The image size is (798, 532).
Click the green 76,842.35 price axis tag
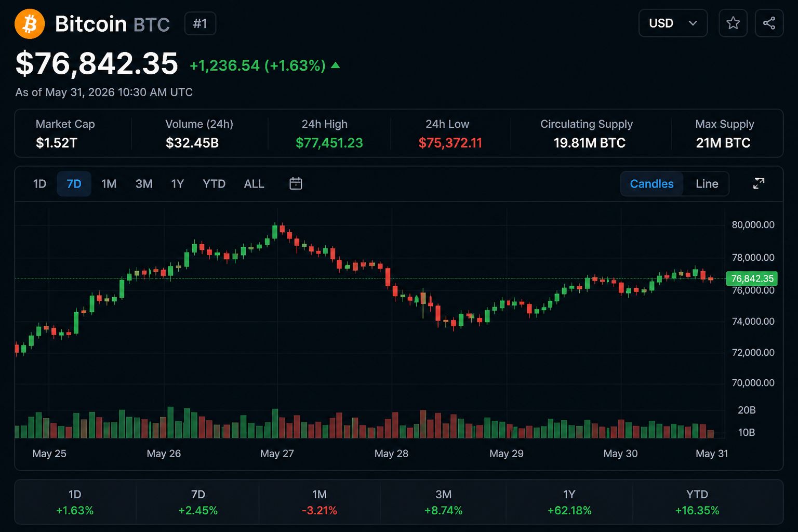752,278
